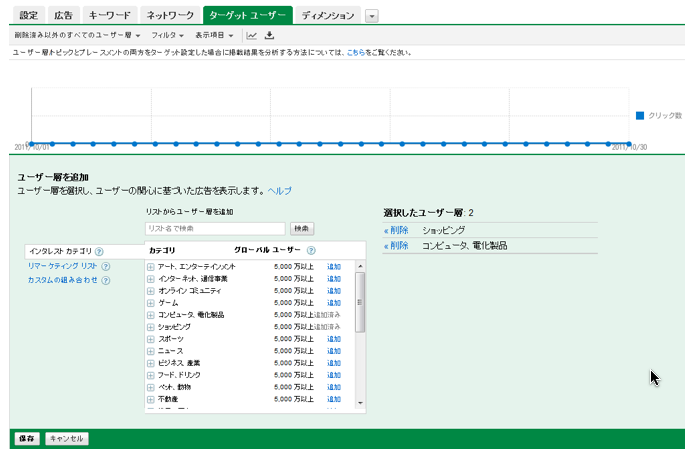Expand ショッピング category in list
Viewport: 692px width, 455px height.
[150, 327]
